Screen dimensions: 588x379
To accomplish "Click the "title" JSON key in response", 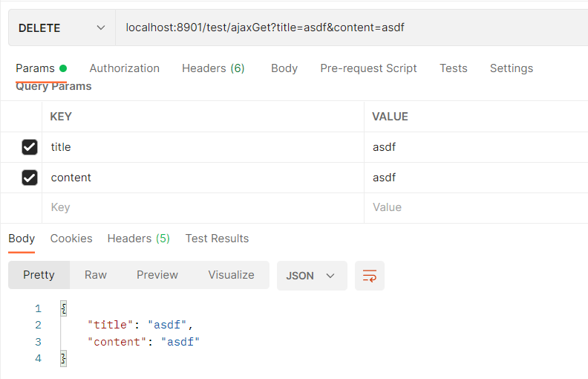I will (110, 325).
